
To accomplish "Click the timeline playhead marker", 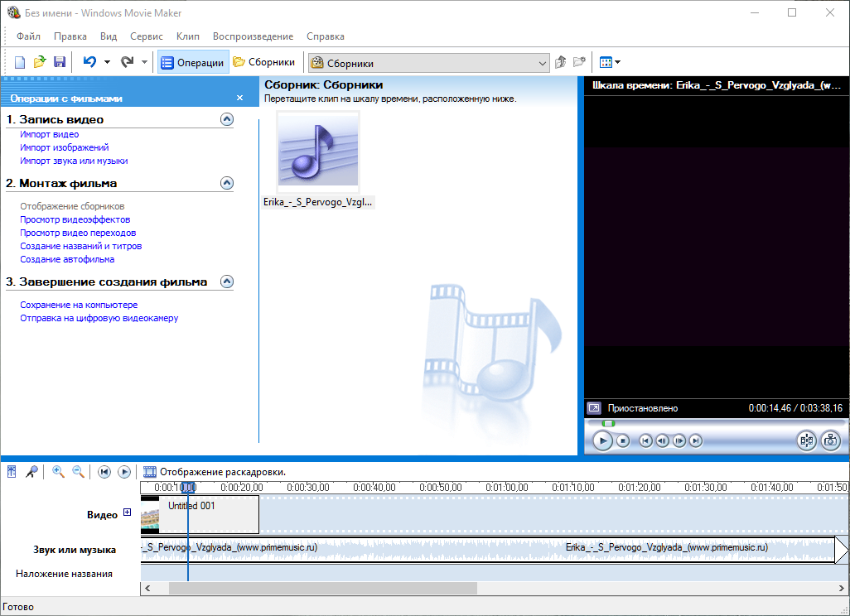I will (187, 487).
